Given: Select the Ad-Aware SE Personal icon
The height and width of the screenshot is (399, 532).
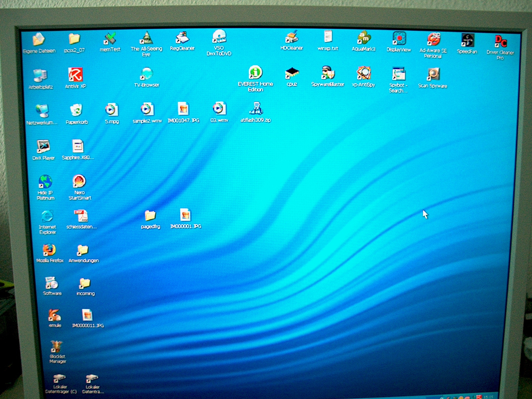Looking at the screenshot, I should click(433, 40).
